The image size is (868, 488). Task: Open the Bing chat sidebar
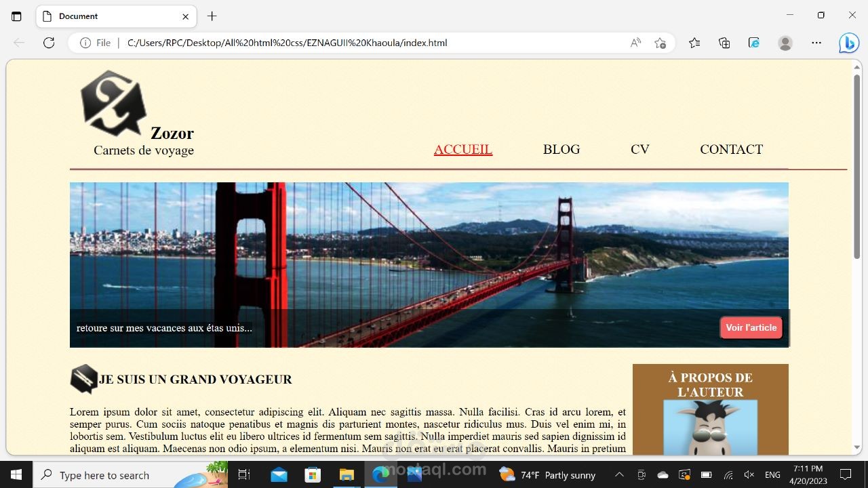[848, 43]
